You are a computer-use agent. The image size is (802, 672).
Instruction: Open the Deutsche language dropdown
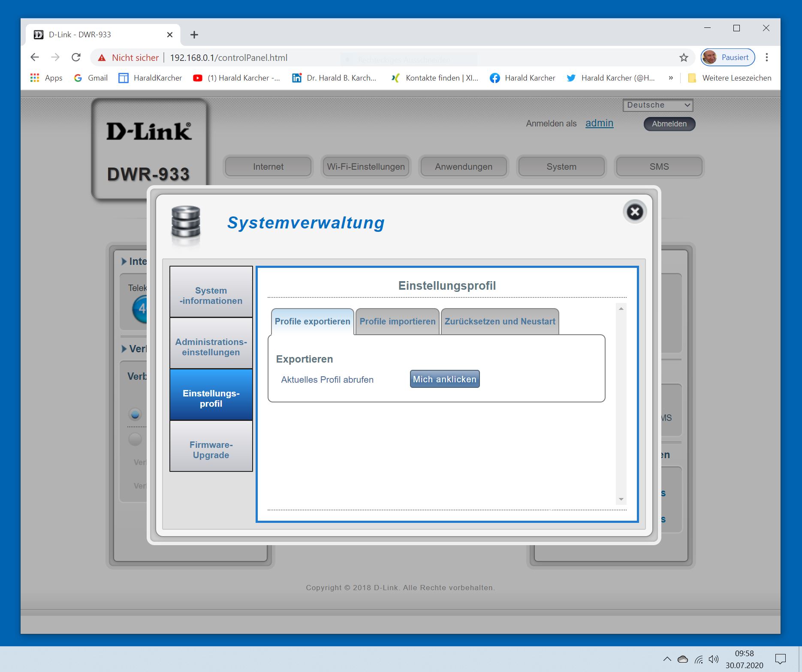point(658,105)
